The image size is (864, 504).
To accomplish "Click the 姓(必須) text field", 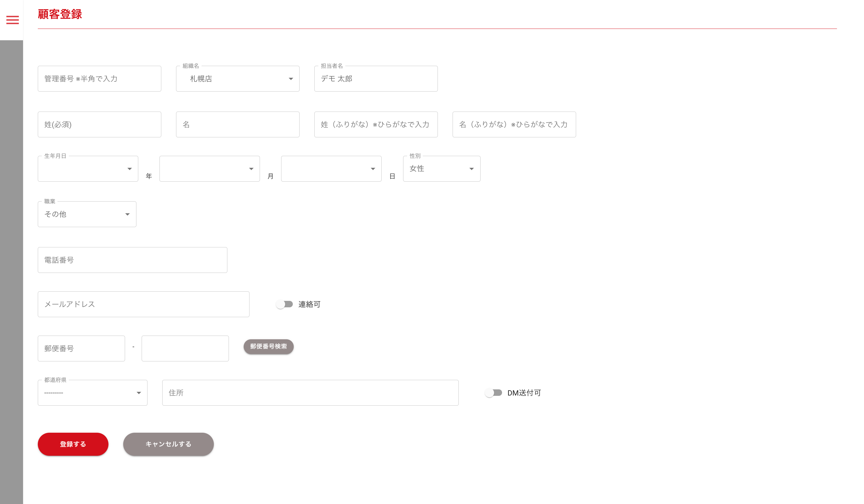I will [99, 124].
